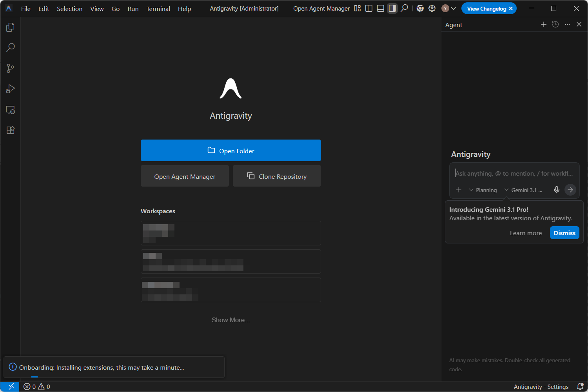Open the Extensions view
This screenshot has width=588, height=392.
pos(11,130)
